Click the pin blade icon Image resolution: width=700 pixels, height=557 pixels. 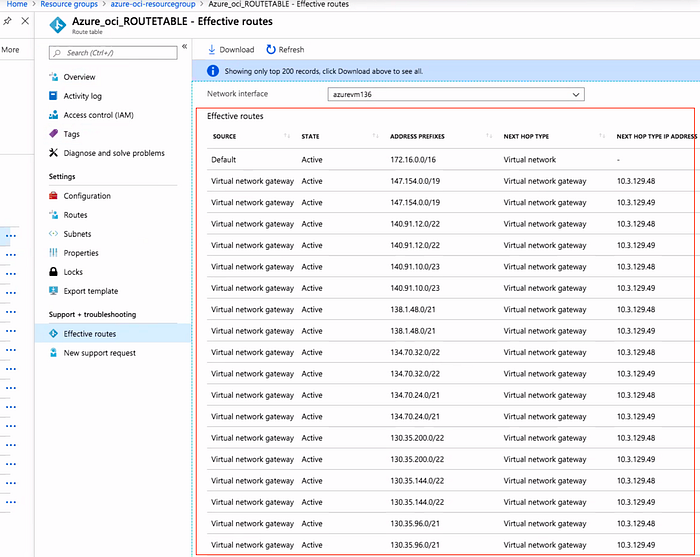pos(7,21)
